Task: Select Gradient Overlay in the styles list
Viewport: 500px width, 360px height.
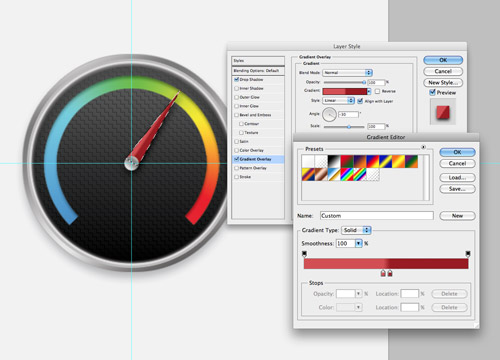Action: [258, 159]
